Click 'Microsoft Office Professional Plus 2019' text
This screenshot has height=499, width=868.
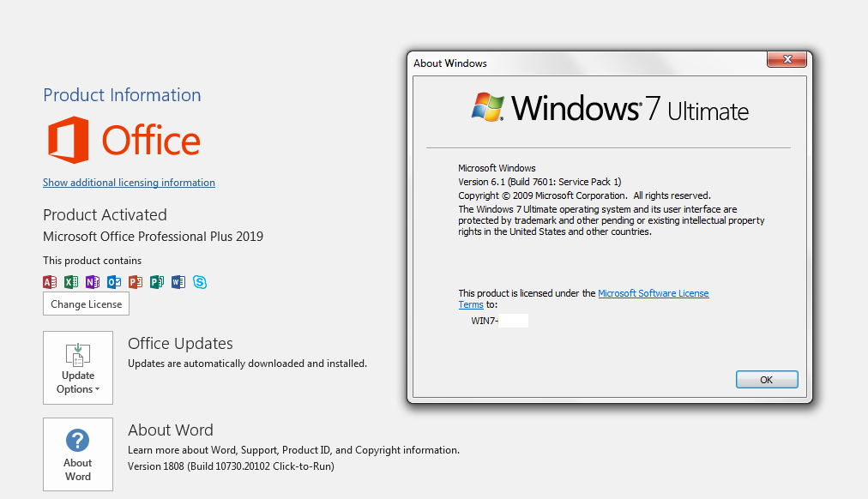pos(154,237)
